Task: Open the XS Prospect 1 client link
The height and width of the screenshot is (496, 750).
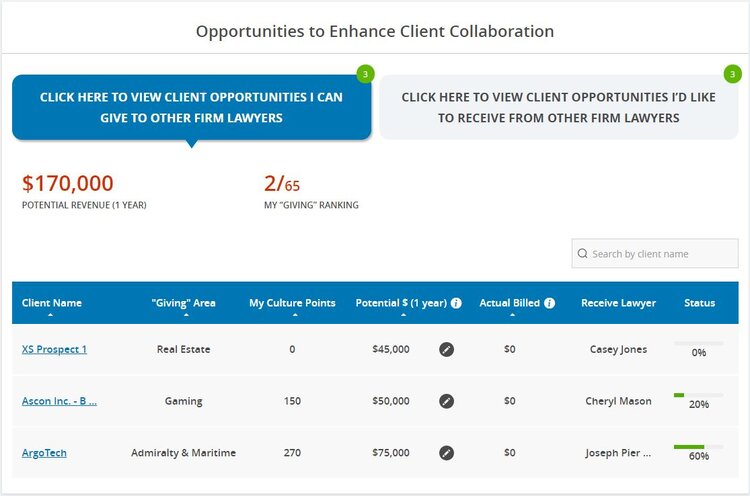Action: tap(54, 350)
